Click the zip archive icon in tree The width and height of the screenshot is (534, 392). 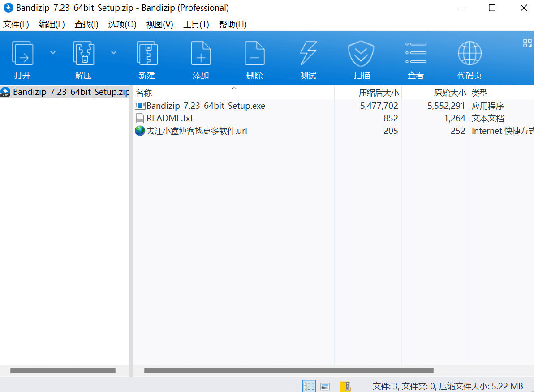(5, 92)
